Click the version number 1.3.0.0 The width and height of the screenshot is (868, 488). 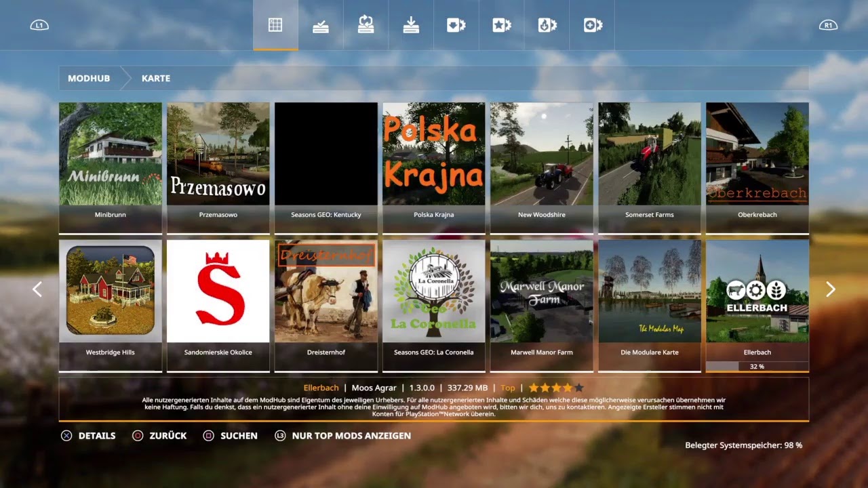click(421, 388)
